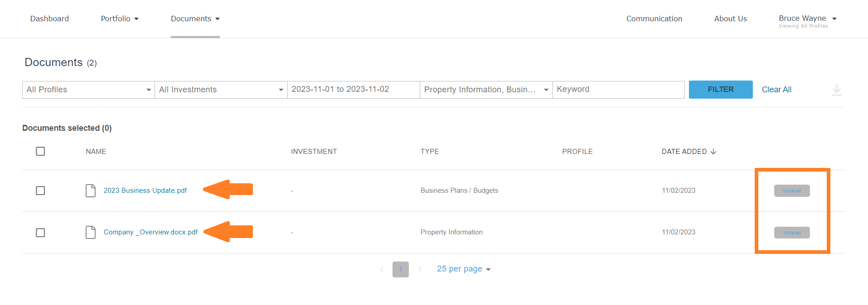The height and width of the screenshot is (305, 868).
Task: Tick the select-all documents checkbox
Action: pyautogui.click(x=40, y=151)
